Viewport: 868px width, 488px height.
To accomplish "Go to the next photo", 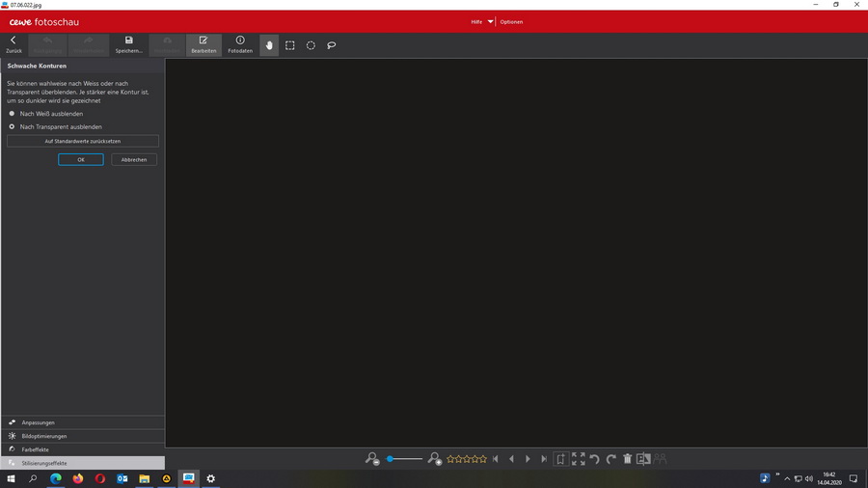I will [528, 459].
